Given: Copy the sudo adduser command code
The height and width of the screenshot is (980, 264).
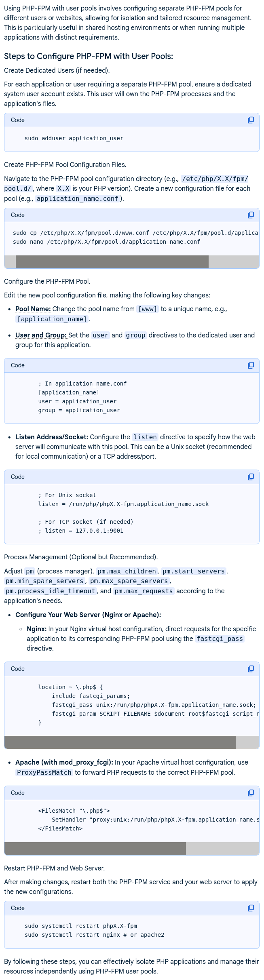Looking at the screenshot, I should 251,120.
